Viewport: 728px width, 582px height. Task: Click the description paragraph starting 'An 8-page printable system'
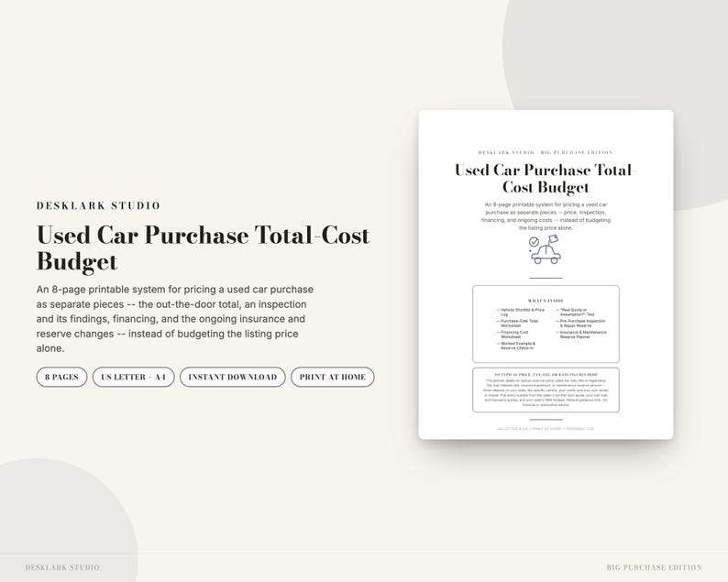[175, 319]
